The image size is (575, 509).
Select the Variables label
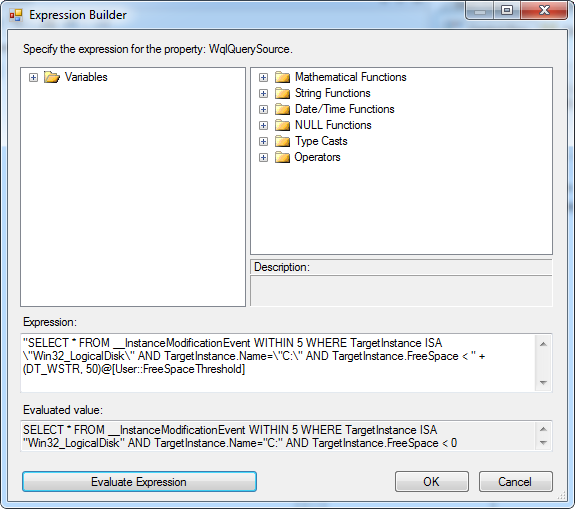[x=86, y=77]
